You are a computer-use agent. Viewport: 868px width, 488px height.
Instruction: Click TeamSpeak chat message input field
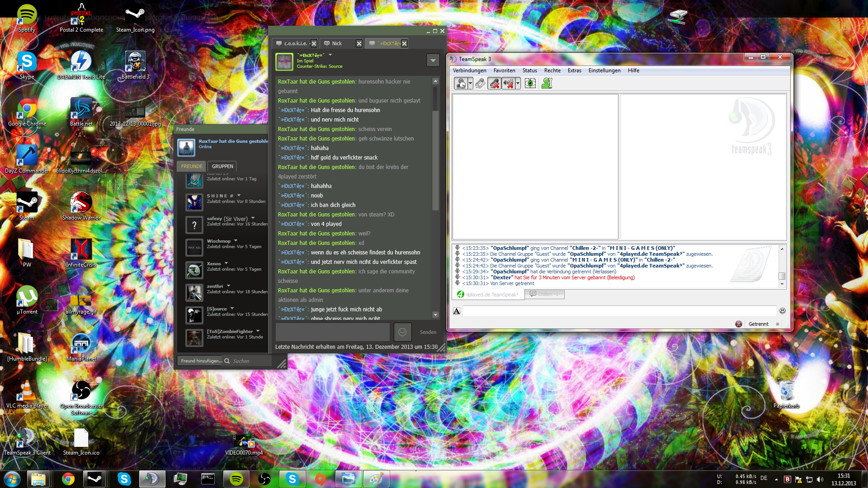coord(619,311)
